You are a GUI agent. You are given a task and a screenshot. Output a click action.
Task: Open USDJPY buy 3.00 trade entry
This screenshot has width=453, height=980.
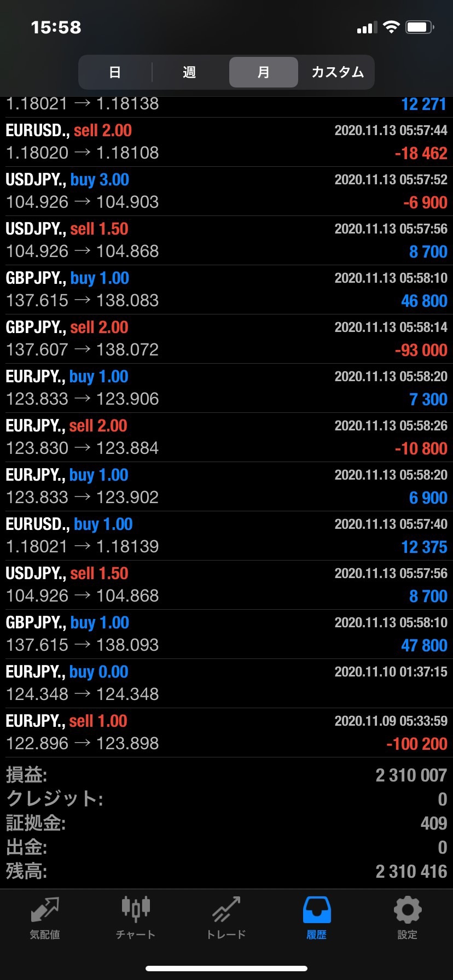point(226,191)
